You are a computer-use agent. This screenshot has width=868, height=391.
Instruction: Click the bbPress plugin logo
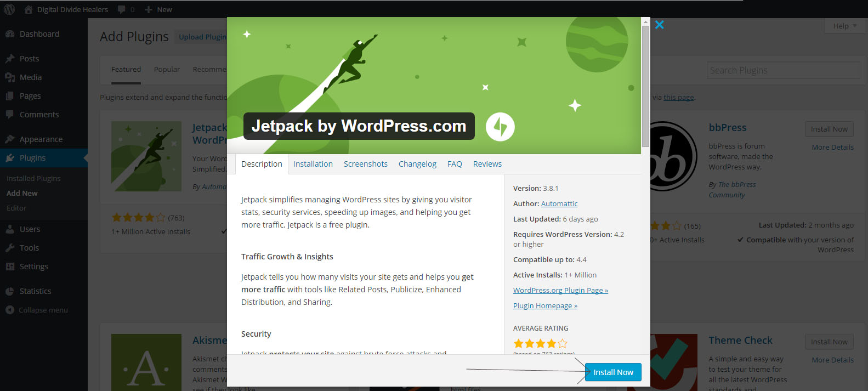674,156
